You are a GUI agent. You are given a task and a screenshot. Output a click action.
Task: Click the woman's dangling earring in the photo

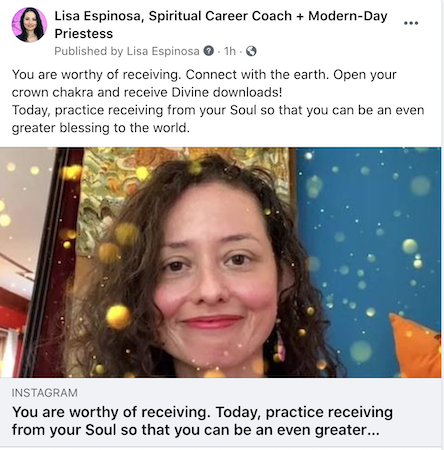pyautogui.click(x=279, y=343)
